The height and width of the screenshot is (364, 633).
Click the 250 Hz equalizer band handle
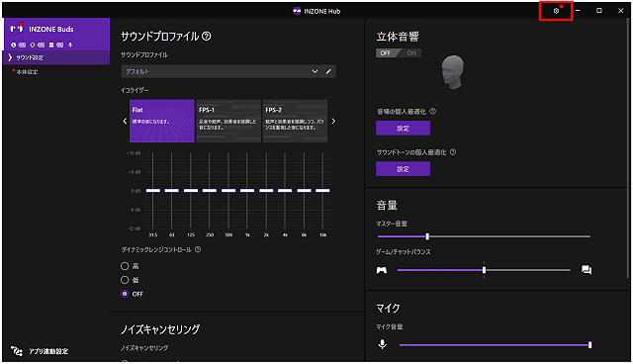click(210, 191)
